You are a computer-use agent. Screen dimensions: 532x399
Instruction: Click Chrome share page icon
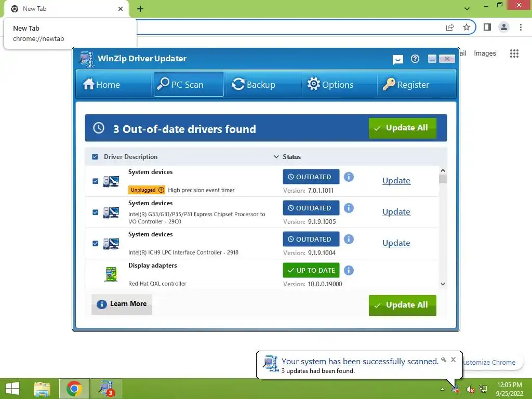[450, 27]
